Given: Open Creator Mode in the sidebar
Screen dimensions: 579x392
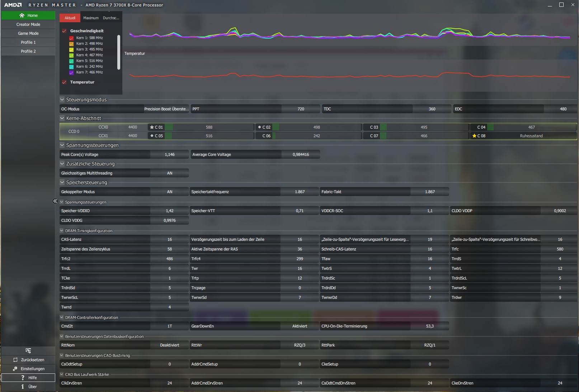Looking at the screenshot, I should coord(28,24).
